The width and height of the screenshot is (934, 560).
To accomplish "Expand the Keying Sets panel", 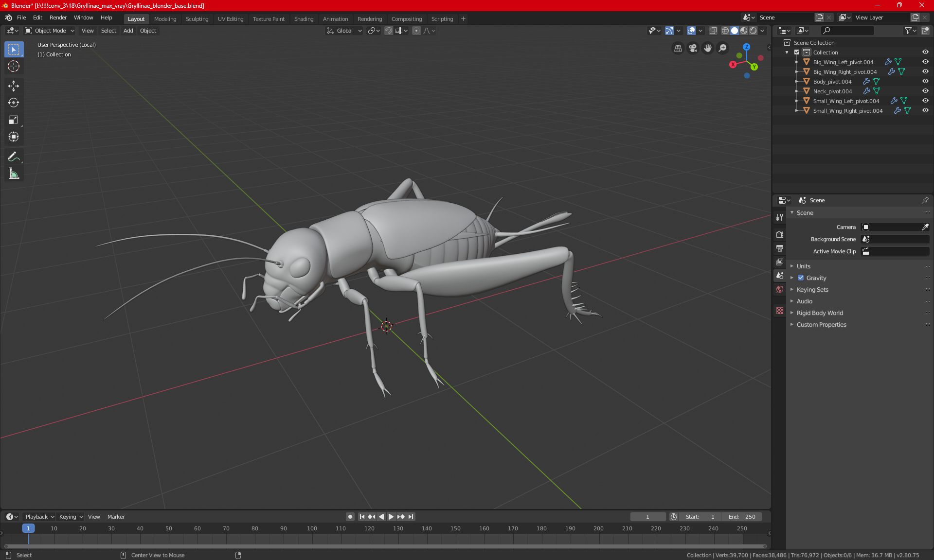I will point(812,290).
